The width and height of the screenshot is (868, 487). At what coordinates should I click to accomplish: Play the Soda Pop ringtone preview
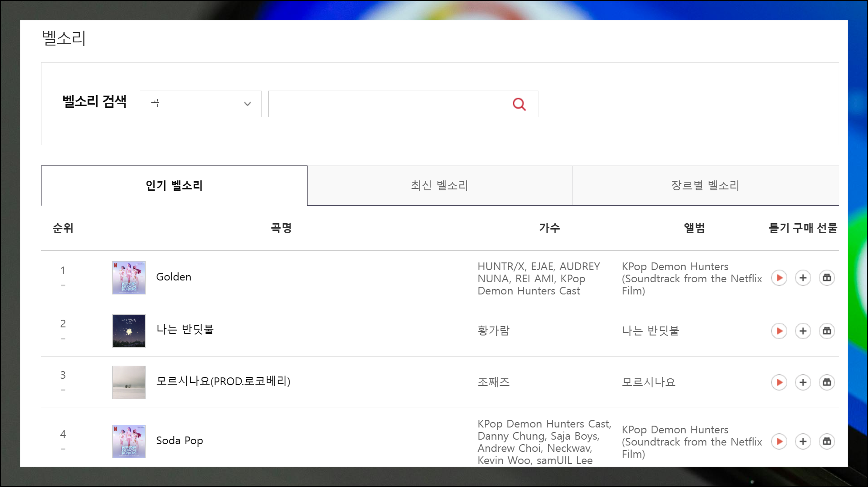pyautogui.click(x=779, y=441)
